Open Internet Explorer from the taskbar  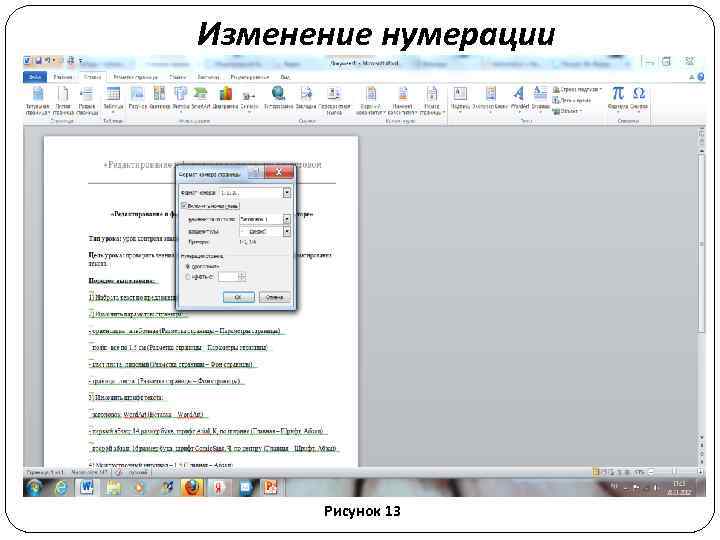(x=61, y=488)
